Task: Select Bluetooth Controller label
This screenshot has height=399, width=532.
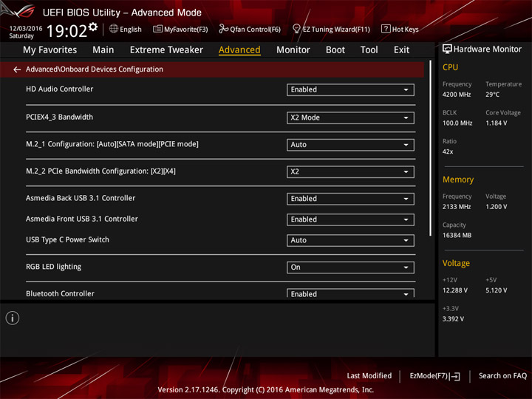Action: pyautogui.click(x=60, y=293)
